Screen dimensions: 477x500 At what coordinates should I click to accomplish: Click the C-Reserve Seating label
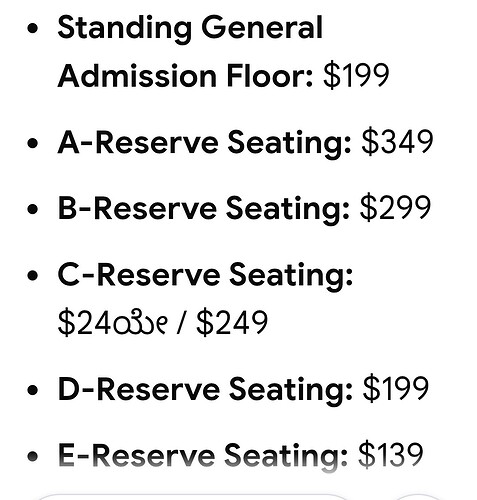pyautogui.click(x=205, y=275)
